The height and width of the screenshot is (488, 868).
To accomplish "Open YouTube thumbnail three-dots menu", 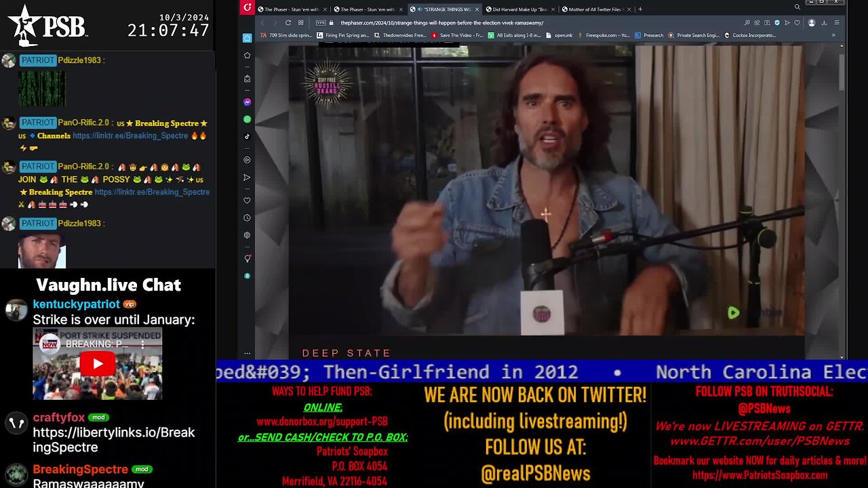I will [x=142, y=344].
